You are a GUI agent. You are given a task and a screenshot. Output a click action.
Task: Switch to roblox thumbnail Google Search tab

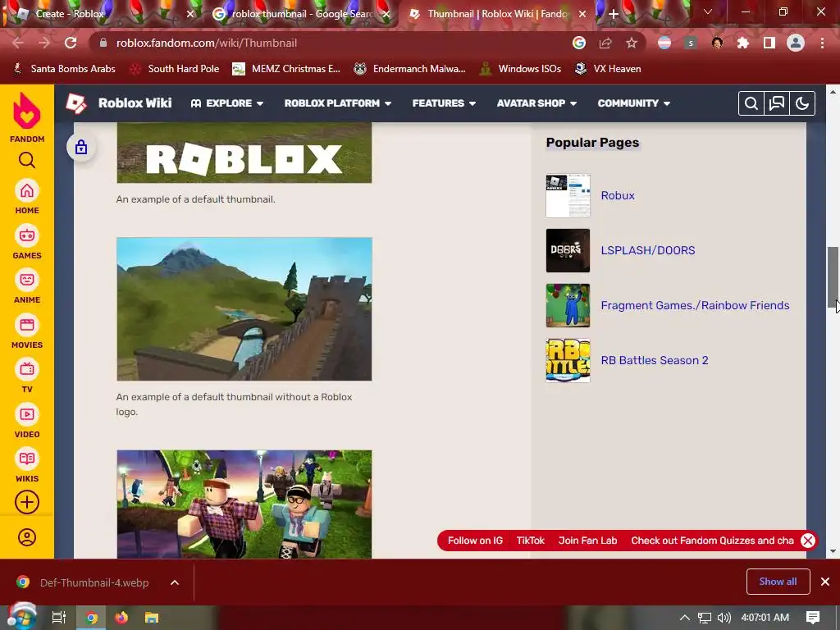[x=301, y=14]
